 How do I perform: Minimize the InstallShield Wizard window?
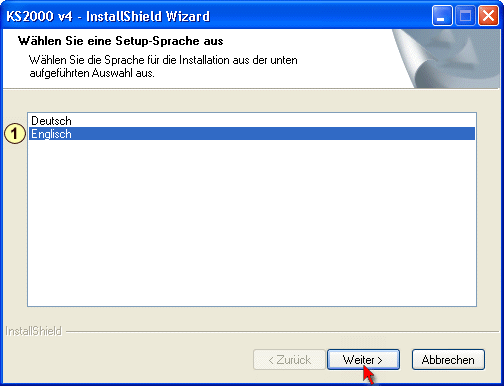pyautogui.click(x=442, y=16)
